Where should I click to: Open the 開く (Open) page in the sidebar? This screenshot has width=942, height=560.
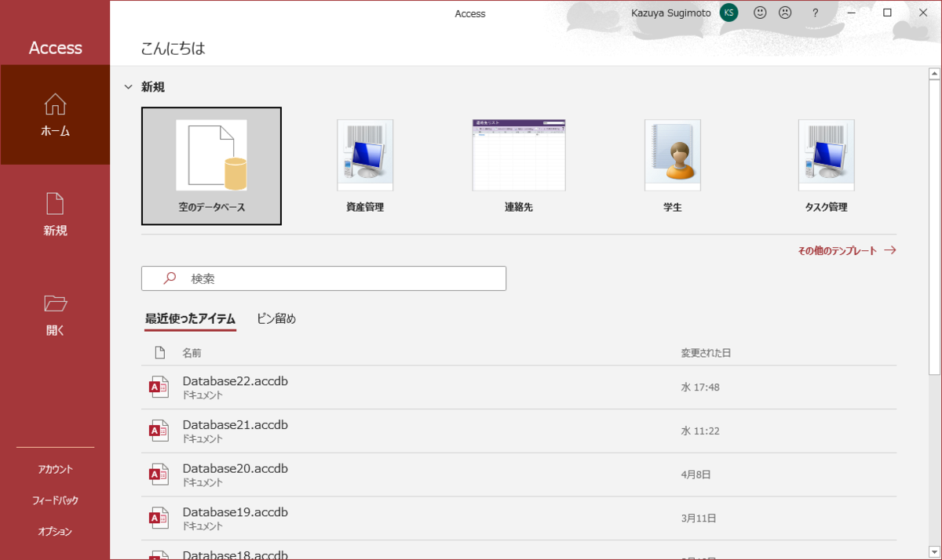[x=55, y=315]
